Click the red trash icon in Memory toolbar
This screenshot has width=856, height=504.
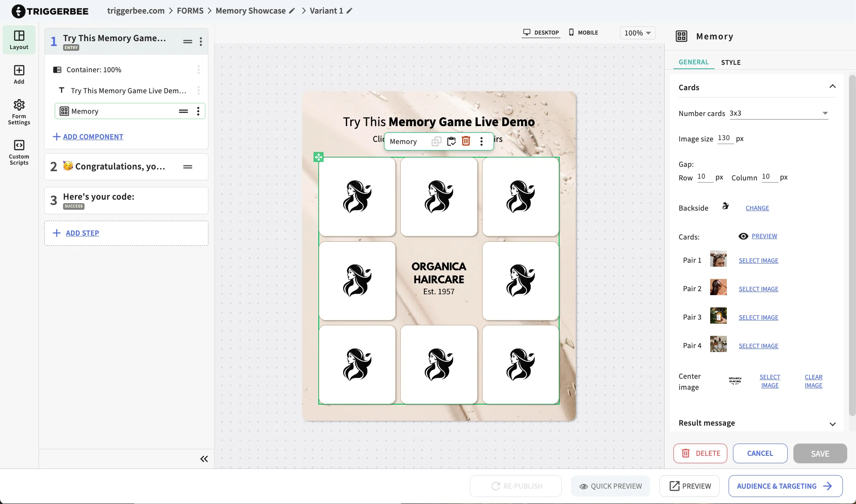click(466, 141)
